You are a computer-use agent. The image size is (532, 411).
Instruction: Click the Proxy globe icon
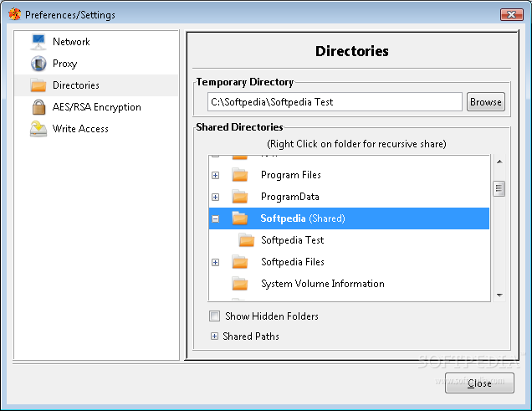pyautogui.click(x=38, y=64)
